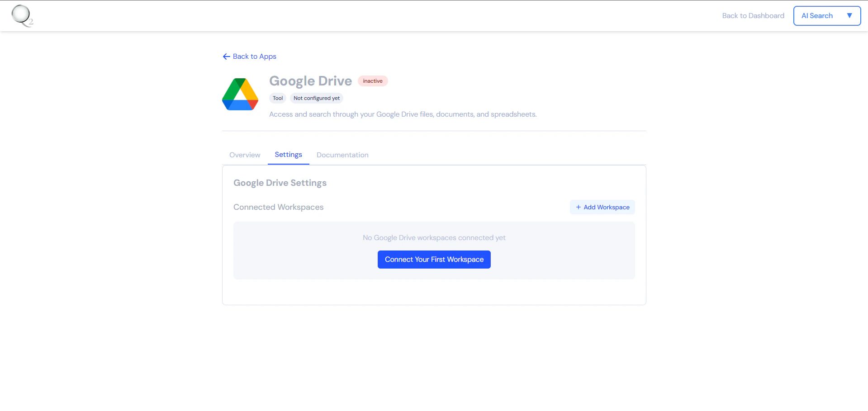Go back to Dashboard link
The height and width of the screenshot is (411, 868).
(x=753, y=16)
